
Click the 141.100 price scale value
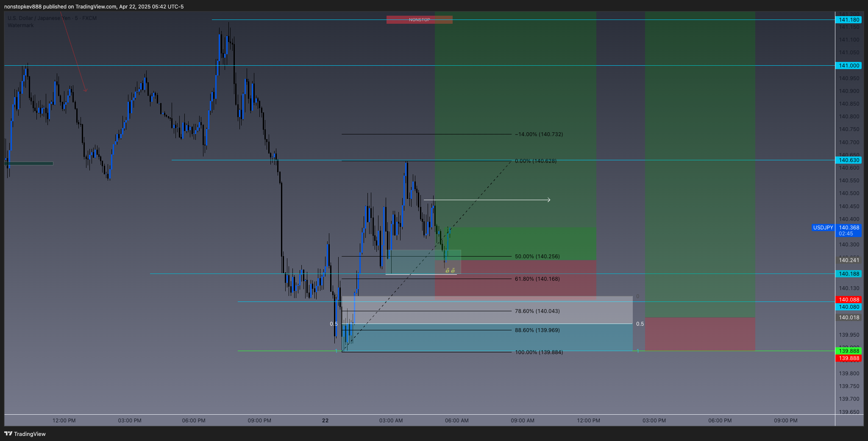click(x=849, y=40)
